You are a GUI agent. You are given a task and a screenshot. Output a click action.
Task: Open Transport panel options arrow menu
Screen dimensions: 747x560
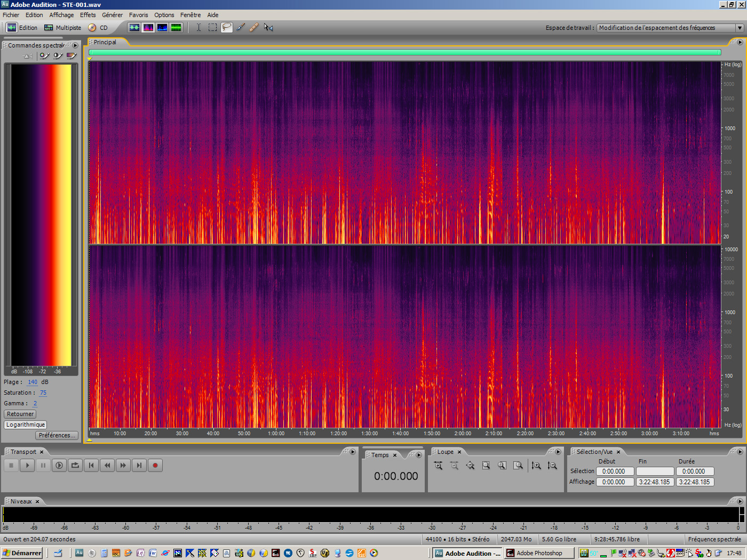(x=352, y=452)
